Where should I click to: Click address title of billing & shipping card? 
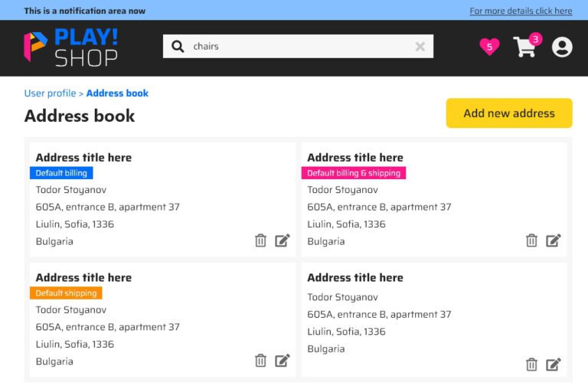[355, 158]
